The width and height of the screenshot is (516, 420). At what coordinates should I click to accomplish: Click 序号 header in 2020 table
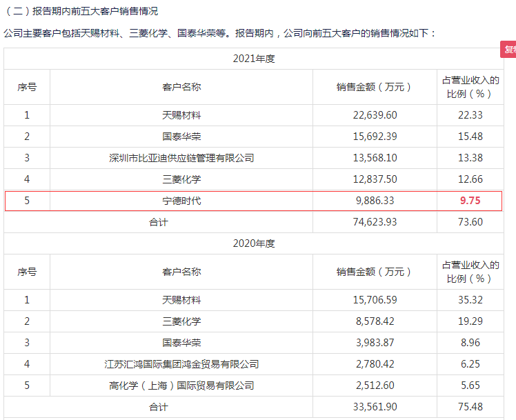pos(27,272)
